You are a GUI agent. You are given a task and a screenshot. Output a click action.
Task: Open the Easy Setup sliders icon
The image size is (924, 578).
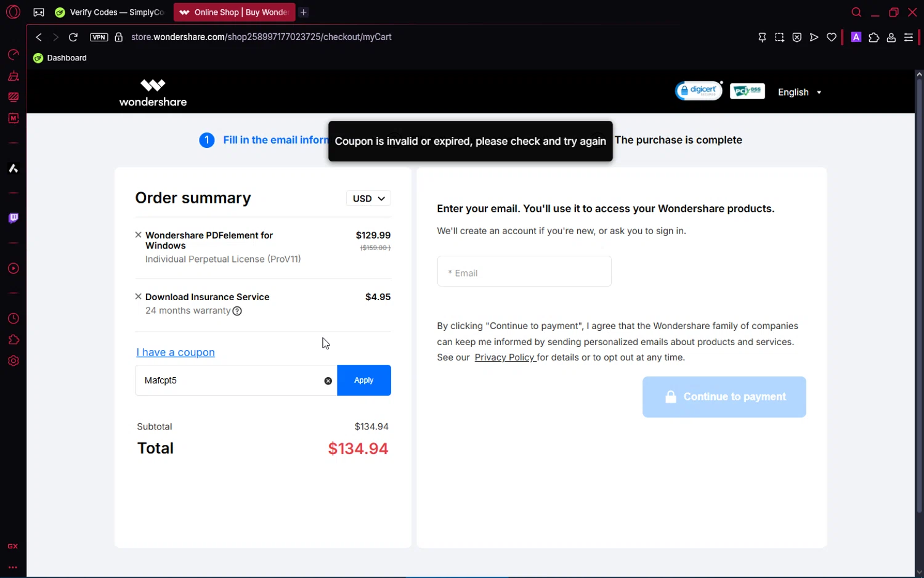click(x=909, y=38)
